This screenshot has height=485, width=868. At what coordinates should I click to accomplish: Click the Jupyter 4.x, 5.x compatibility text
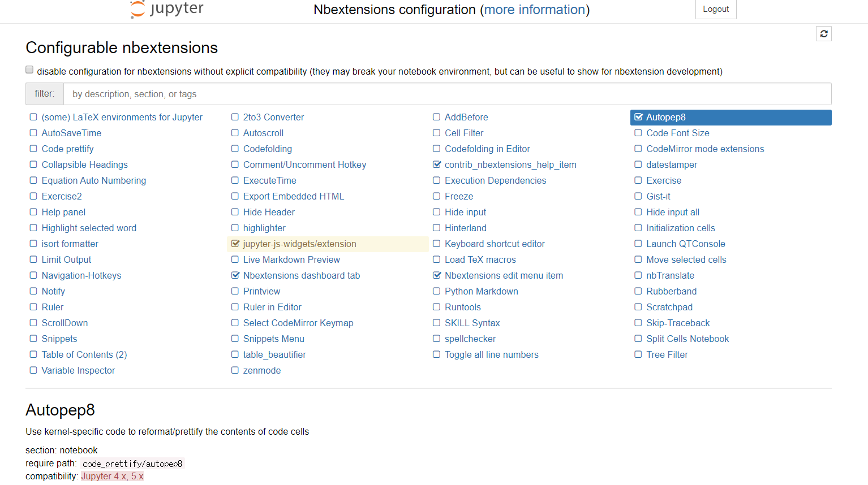[112, 476]
